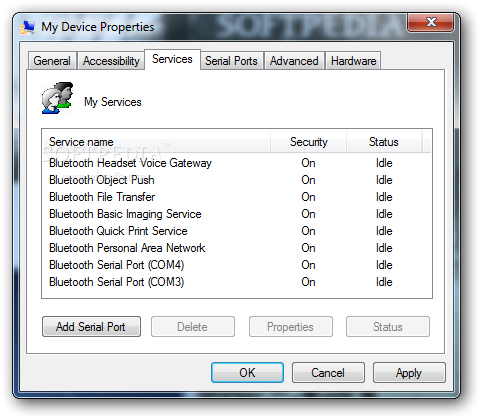Click the My Services people icon
The width and height of the screenshot is (481, 419).
coord(57,98)
